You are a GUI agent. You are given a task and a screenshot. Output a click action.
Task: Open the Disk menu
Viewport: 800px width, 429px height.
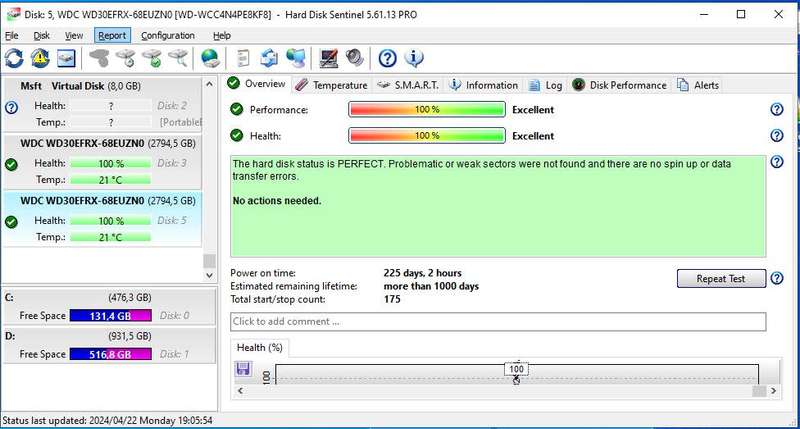coord(41,36)
